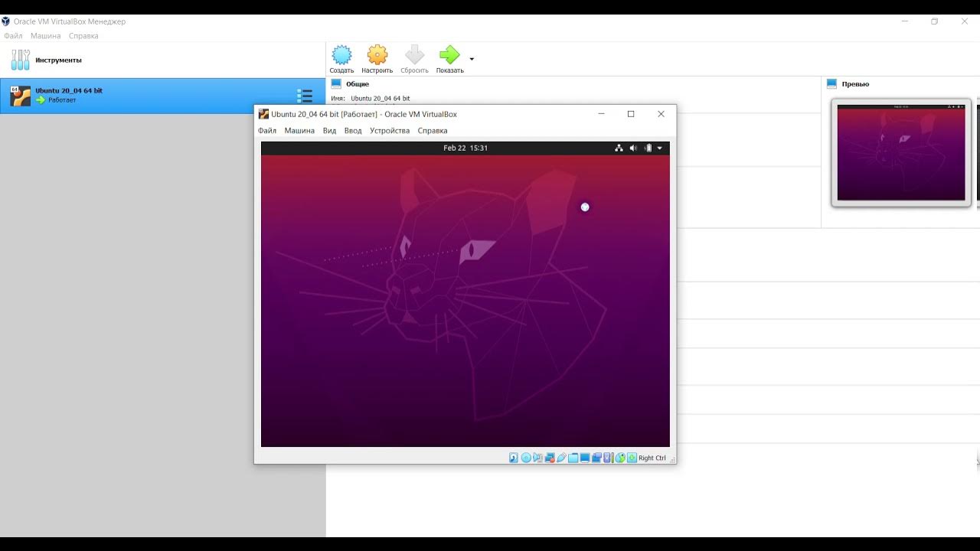Open Справка menu in Ubuntu VM window
Screen dimensions: 980x551
point(433,131)
